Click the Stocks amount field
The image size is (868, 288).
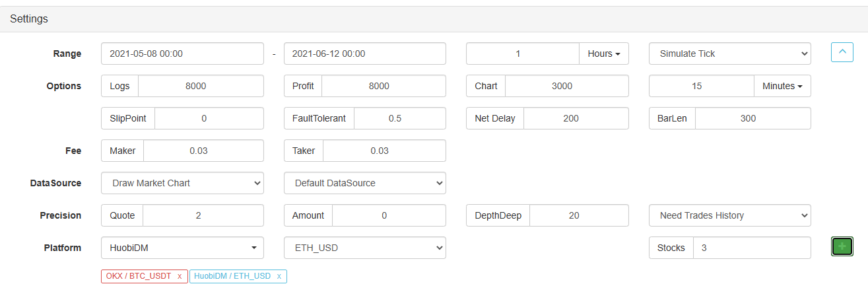[751, 248]
